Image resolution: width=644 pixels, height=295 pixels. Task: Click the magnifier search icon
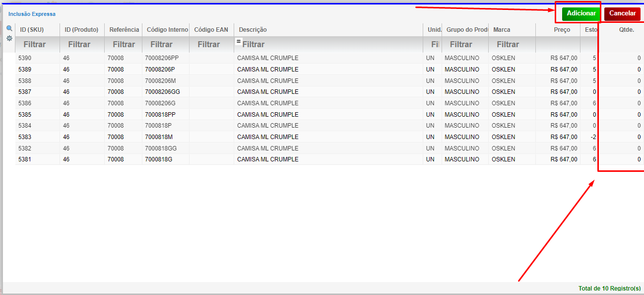(x=9, y=29)
